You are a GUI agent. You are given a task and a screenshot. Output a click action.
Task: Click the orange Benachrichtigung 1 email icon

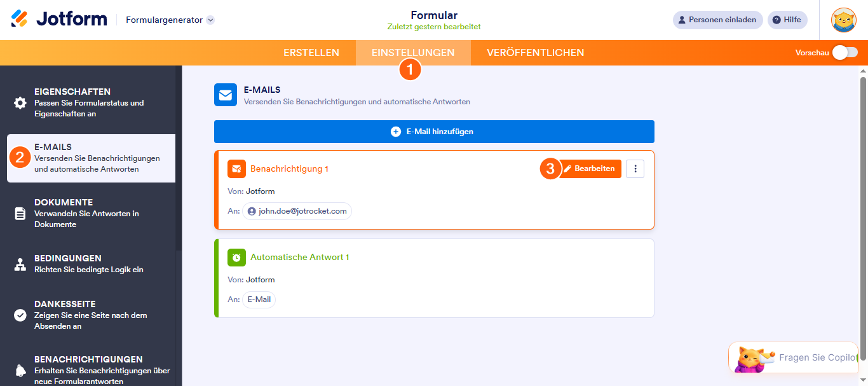(x=236, y=169)
